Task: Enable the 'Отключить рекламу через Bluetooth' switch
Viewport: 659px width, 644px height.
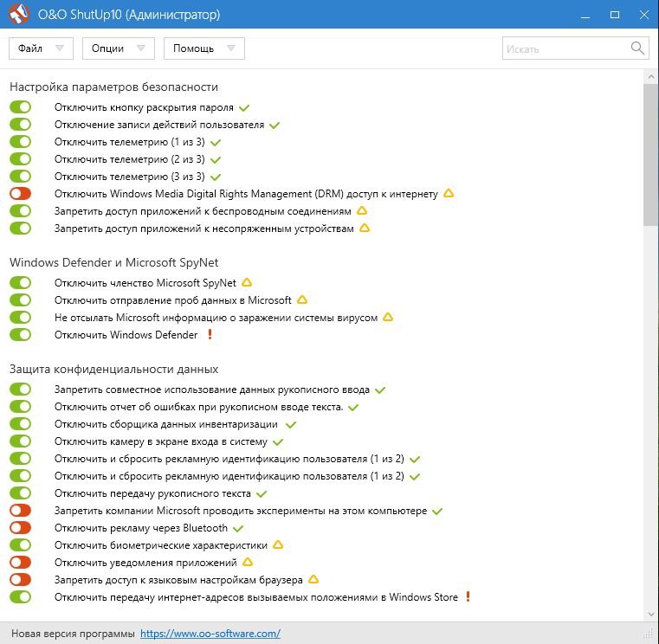Action: click(x=20, y=528)
